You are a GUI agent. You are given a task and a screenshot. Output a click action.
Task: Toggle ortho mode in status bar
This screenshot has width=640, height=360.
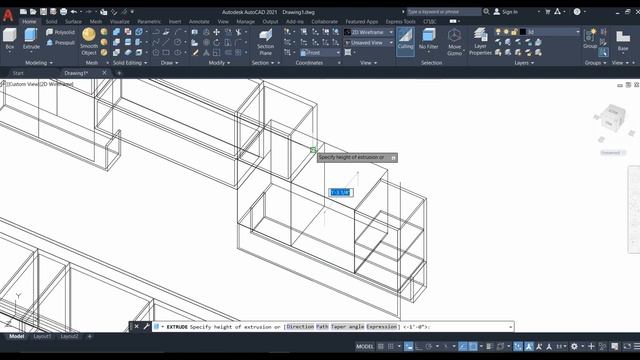pyautogui.click(x=419, y=347)
